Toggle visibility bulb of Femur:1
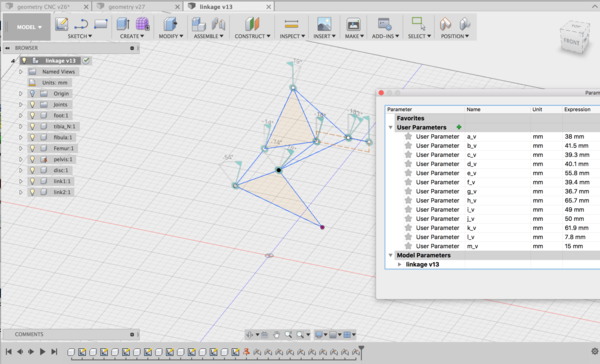 tap(33, 148)
